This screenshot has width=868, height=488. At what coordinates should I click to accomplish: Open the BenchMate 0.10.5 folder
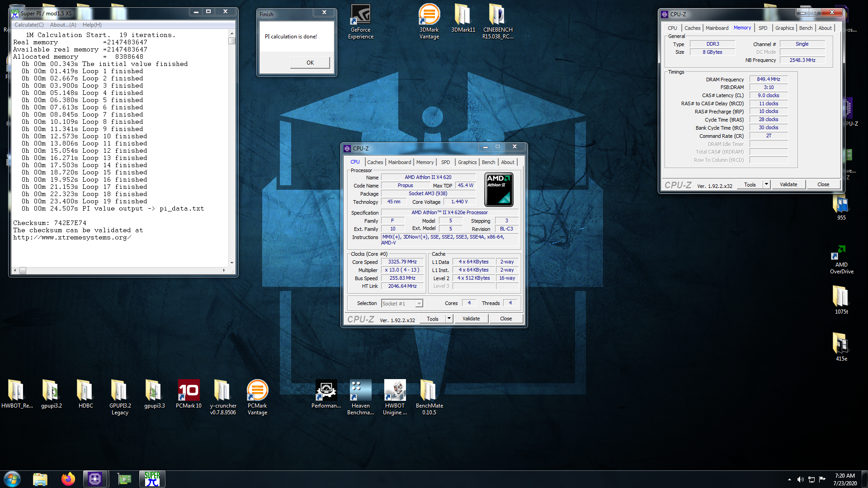429,397
